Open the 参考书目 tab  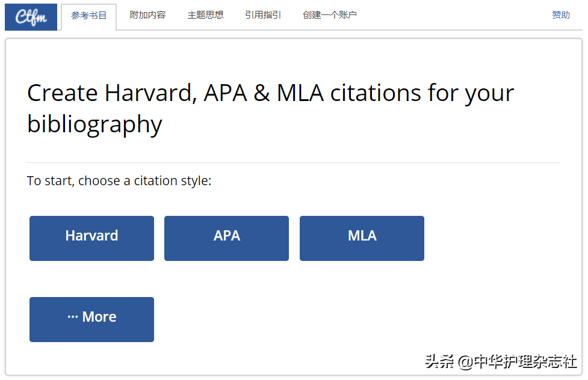click(x=89, y=16)
